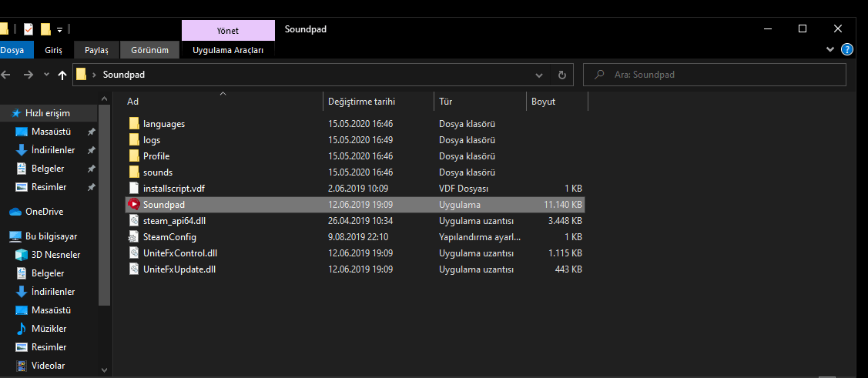868x378 pixels.
Task: Click the pin next to Masaüstü
Action: click(x=92, y=132)
